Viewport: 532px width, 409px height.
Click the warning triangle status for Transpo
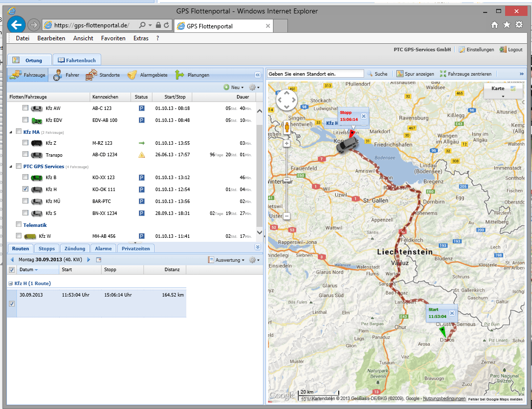point(141,155)
